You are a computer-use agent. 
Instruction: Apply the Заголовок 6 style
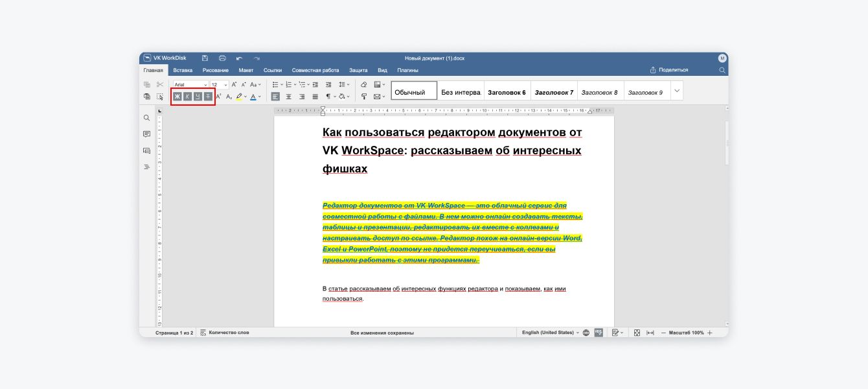coord(507,92)
